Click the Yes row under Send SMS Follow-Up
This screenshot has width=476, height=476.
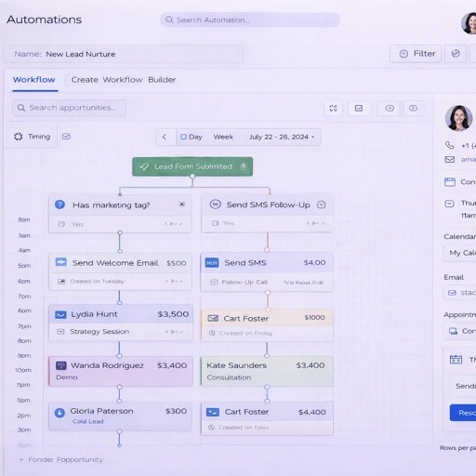(267, 223)
